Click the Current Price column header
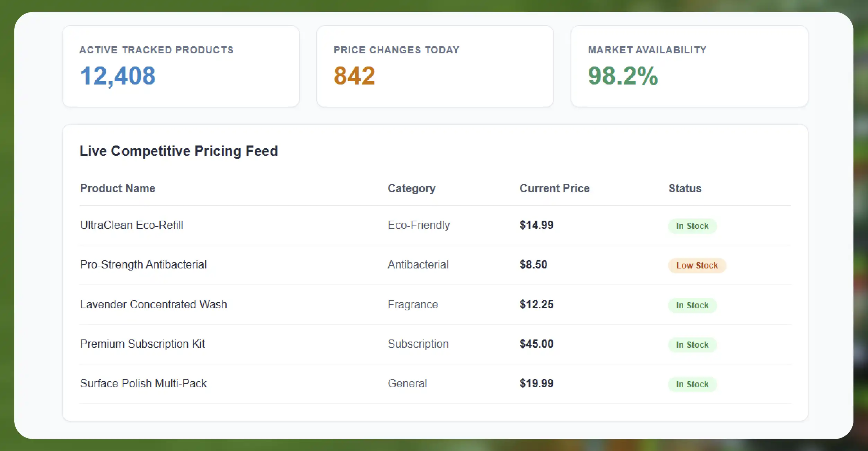The height and width of the screenshot is (451, 868). pos(554,188)
